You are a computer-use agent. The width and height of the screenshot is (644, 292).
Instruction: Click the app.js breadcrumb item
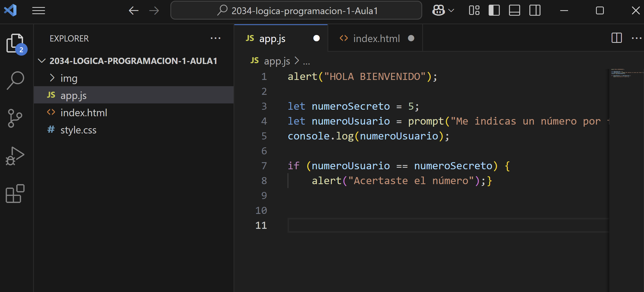(x=277, y=61)
